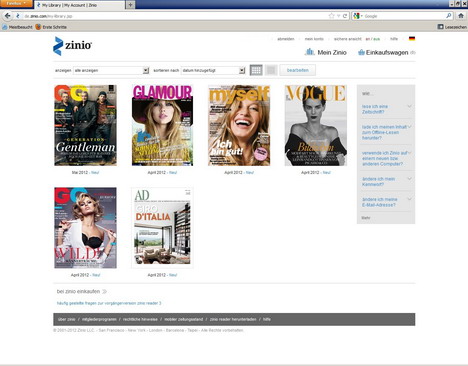Click hilfe link in footer bar
This screenshot has width=468, height=366.
(x=267, y=319)
